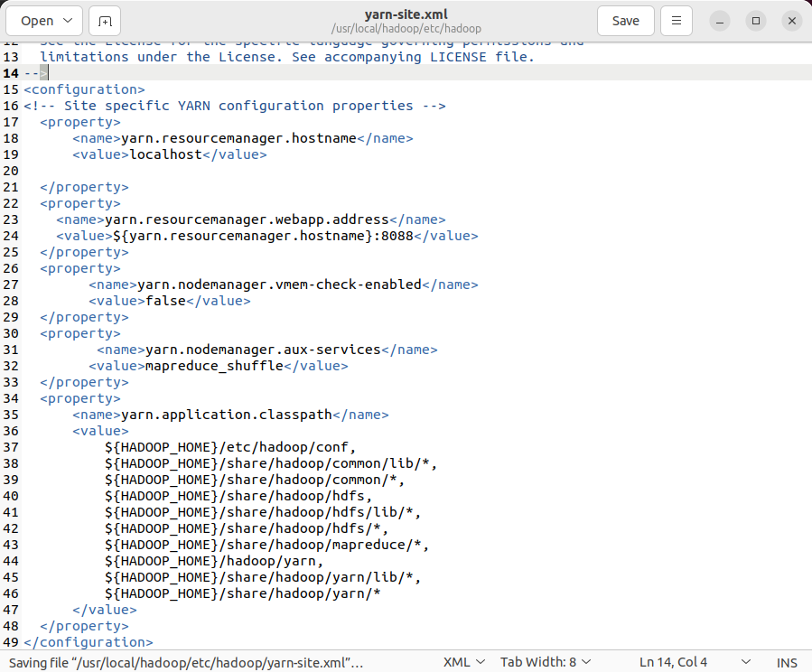
Task: Click the false value on line 28
Action: tap(165, 301)
